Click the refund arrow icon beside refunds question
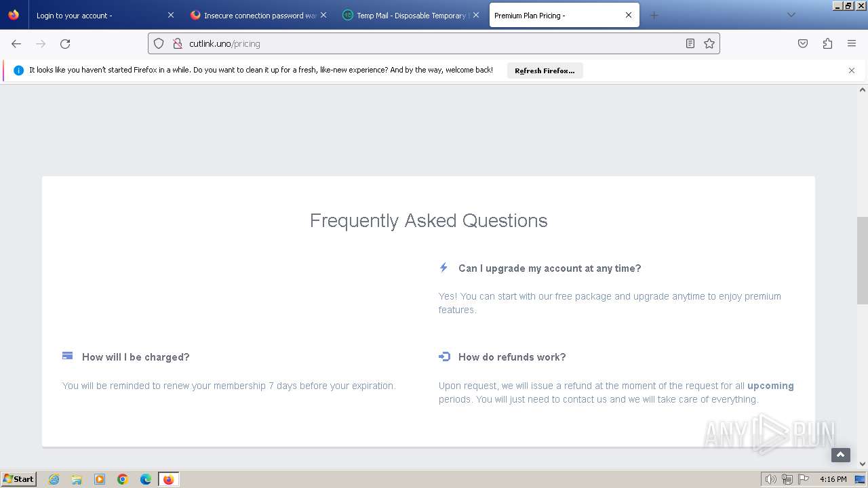 coord(444,357)
